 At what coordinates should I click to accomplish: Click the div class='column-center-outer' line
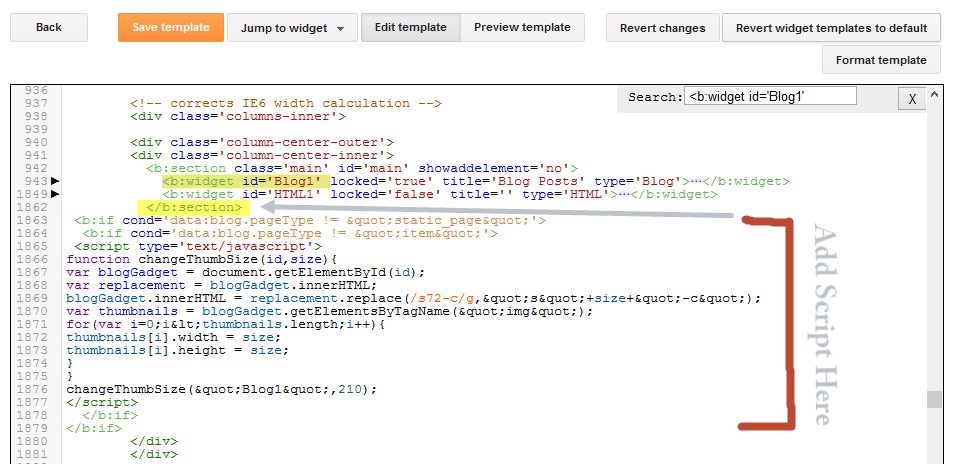point(262,143)
